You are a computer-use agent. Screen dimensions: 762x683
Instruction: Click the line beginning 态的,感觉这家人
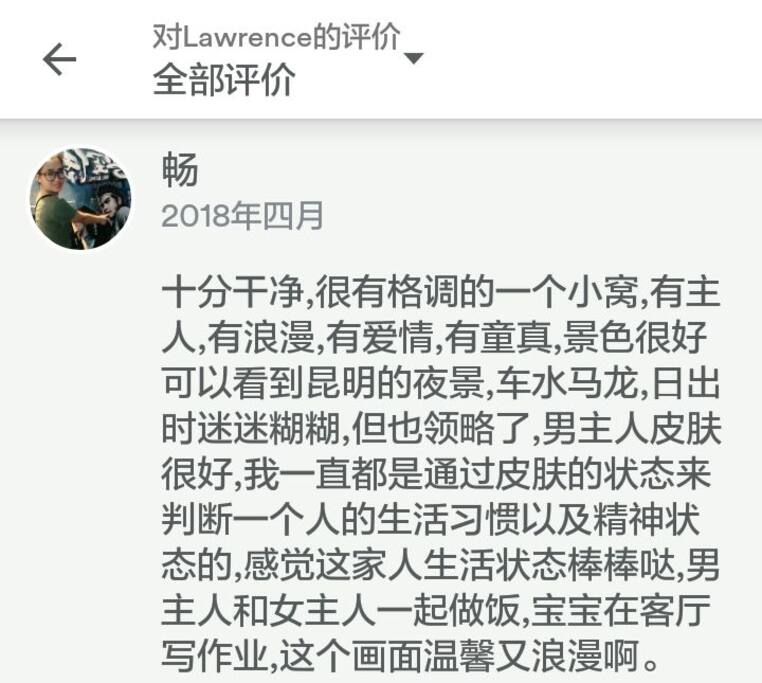pyautogui.click(x=440, y=565)
